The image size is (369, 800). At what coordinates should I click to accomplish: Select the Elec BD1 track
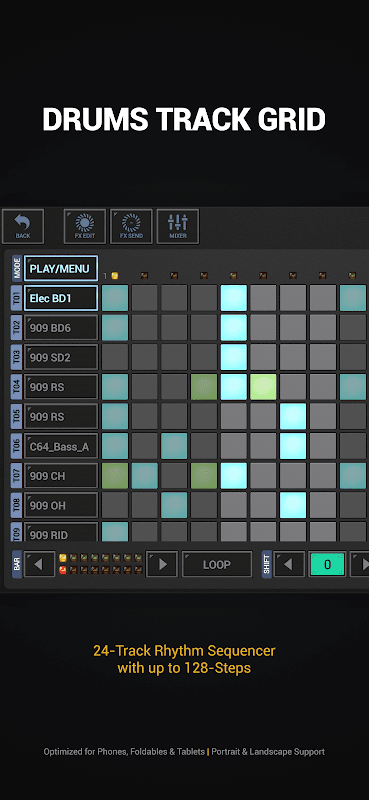click(x=61, y=298)
